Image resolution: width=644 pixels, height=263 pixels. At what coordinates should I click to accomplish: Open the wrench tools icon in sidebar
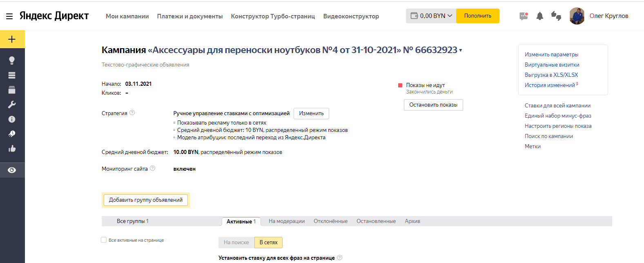pyautogui.click(x=12, y=105)
